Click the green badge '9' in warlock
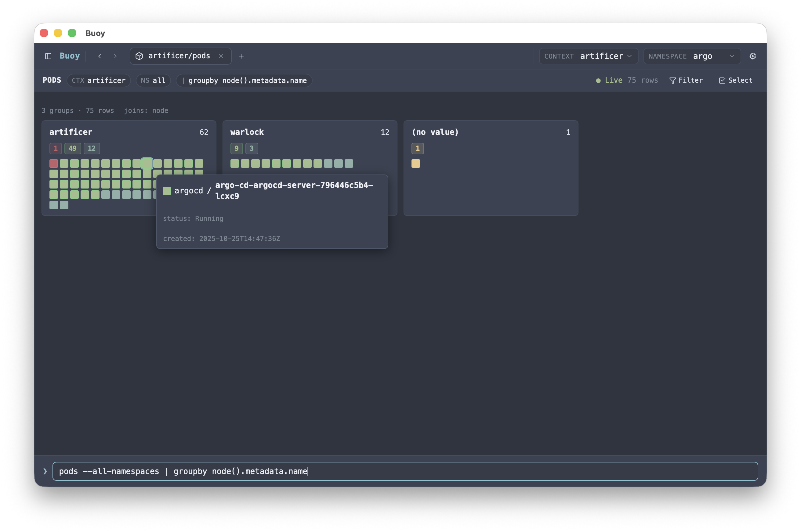The width and height of the screenshot is (801, 532). (x=237, y=148)
